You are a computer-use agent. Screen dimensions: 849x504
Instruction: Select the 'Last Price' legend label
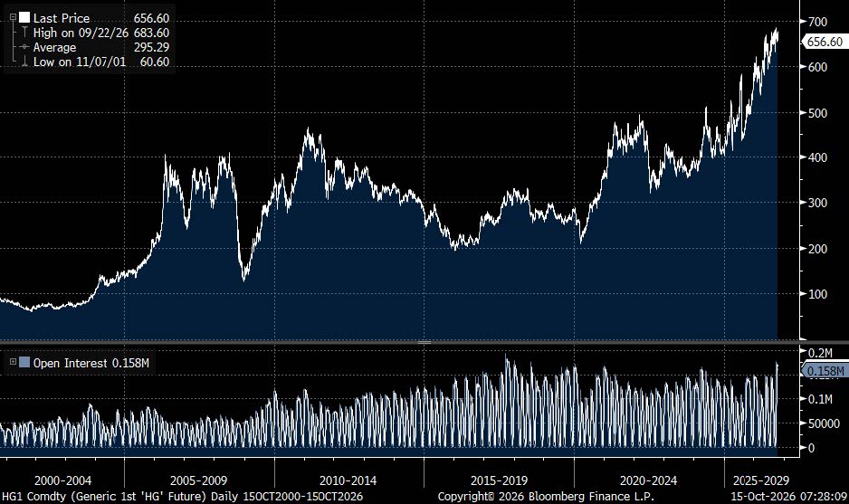click(x=62, y=18)
